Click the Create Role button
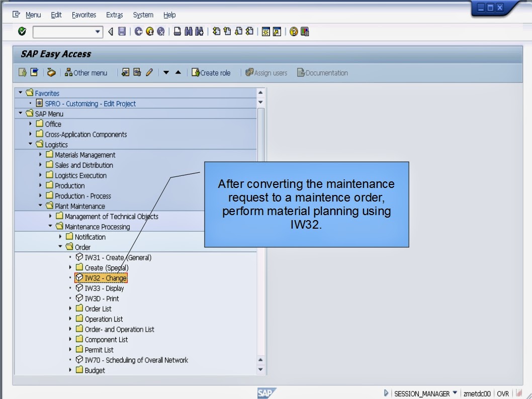The image size is (532, 399). [x=212, y=72]
